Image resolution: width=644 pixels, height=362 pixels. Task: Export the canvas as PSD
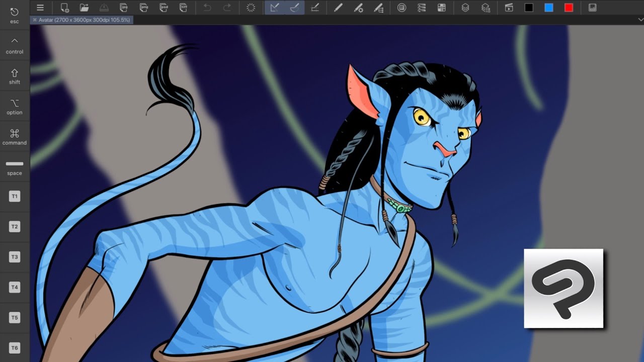(164, 8)
